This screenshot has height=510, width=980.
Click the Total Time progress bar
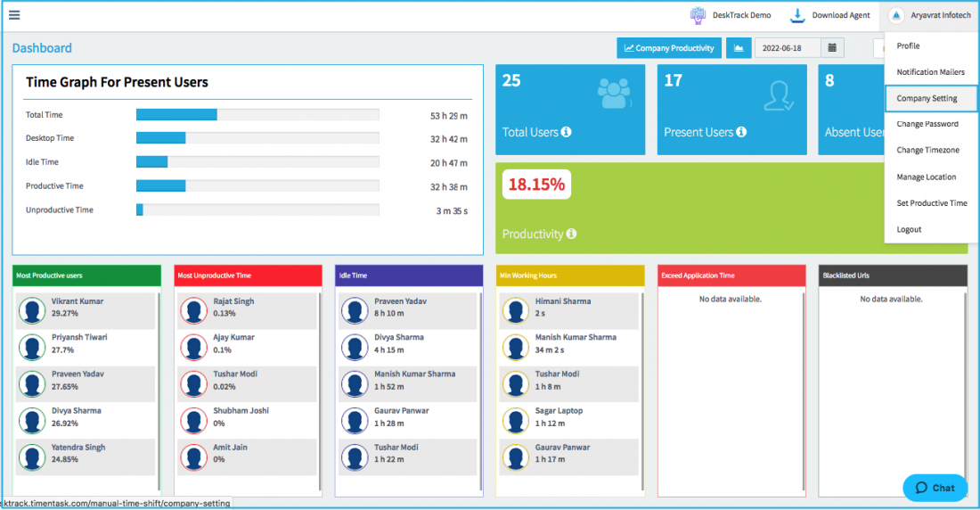coord(257,114)
